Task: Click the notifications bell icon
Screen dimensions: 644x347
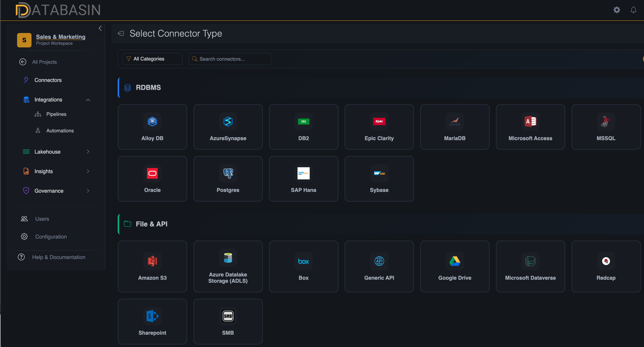Action: tap(634, 10)
